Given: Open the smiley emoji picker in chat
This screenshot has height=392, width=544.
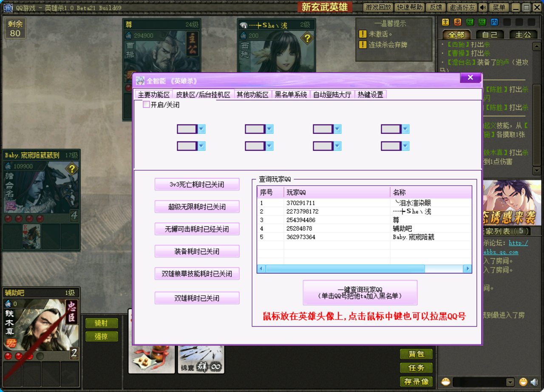Looking at the screenshot, I should [x=523, y=382].
